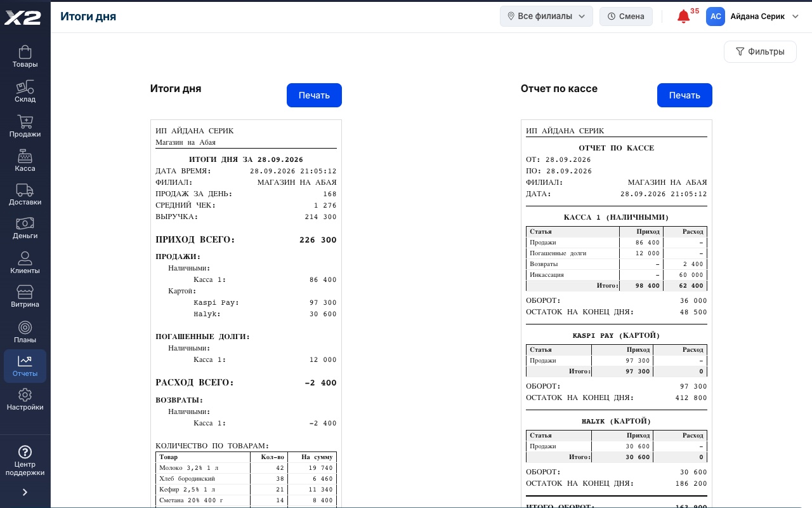Click the Инкассация row in Касса 1 table
The image size is (812, 508).
tap(617, 275)
